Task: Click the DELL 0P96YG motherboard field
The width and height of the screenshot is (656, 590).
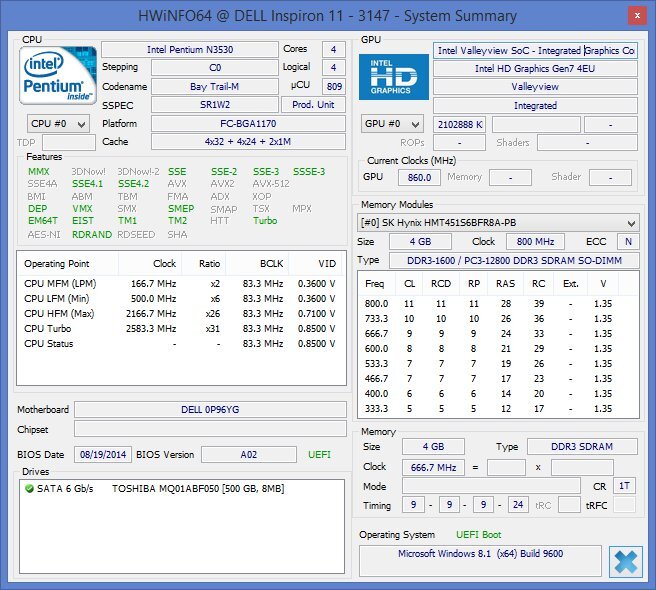Action: coord(210,410)
